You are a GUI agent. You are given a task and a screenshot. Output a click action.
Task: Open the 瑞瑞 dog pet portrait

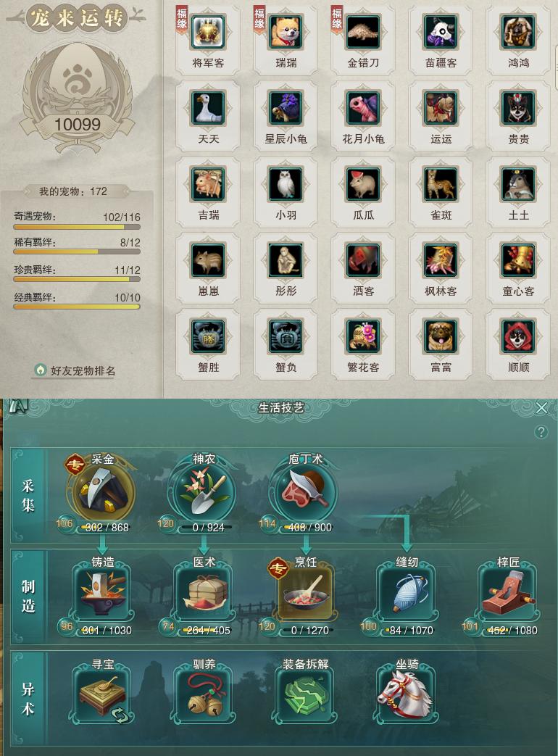pyautogui.click(x=286, y=32)
